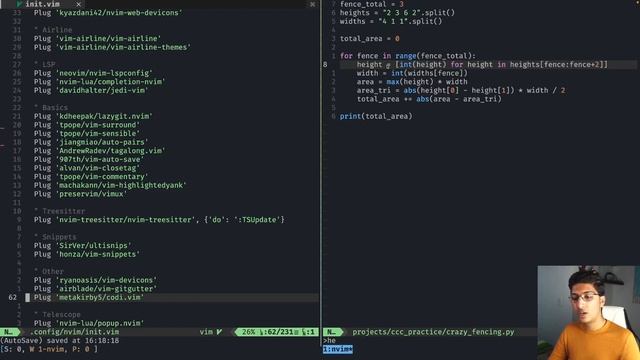Click Plug 'neovim/nvim-lspconfig' line

93,73
